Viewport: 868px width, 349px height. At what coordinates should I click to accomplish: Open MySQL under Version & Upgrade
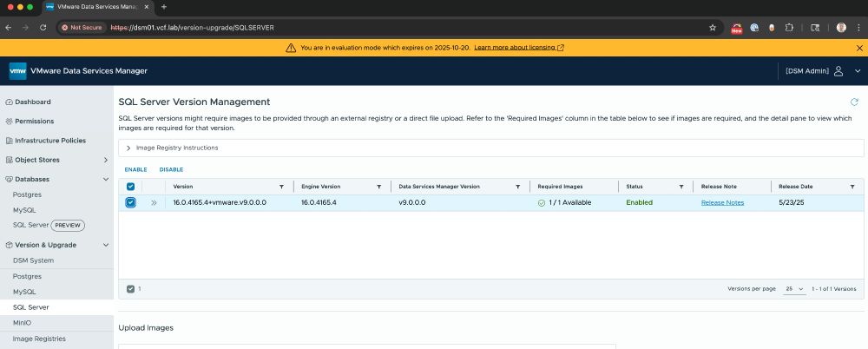click(x=24, y=292)
